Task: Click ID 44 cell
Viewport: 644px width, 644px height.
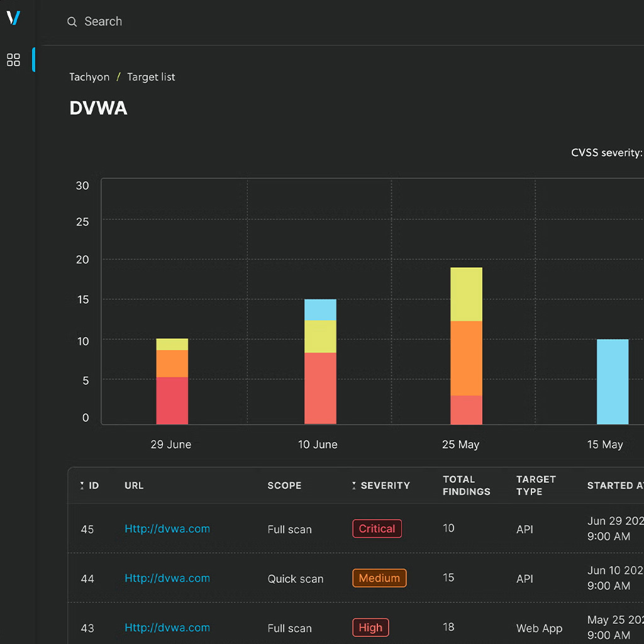Action: (x=87, y=579)
